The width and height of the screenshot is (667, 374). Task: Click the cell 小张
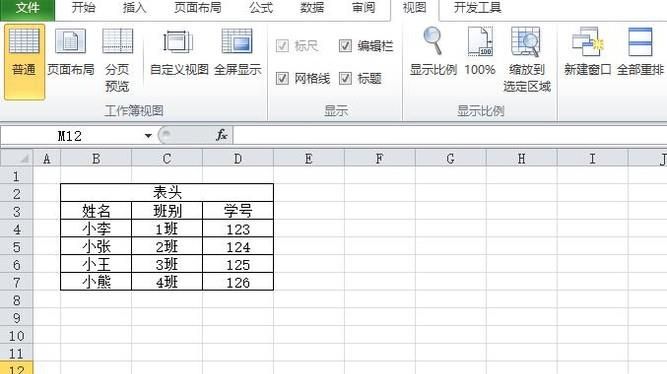96,246
